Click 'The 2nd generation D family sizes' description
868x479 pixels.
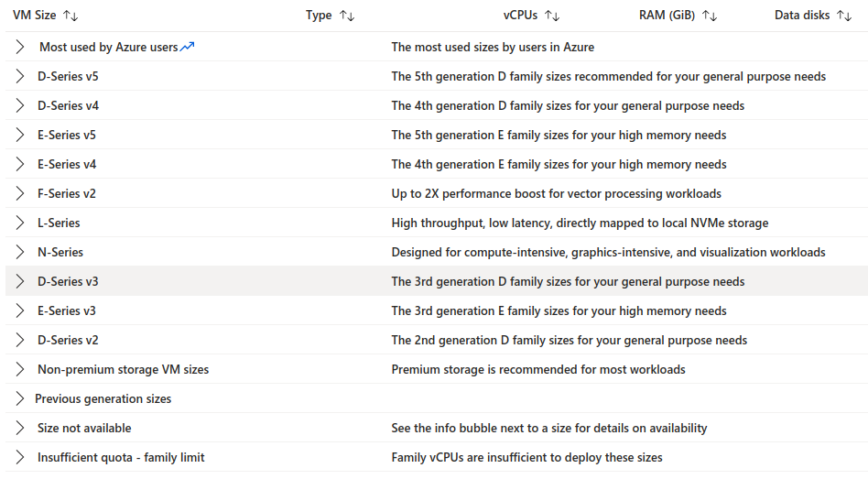[570, 341]
